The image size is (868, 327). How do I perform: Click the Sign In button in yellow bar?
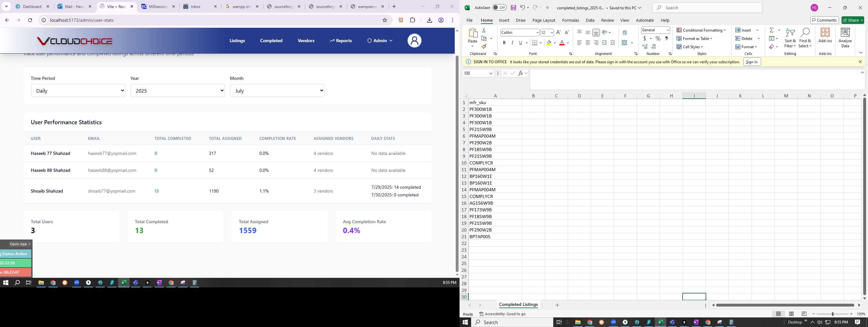pyautogui.click(x=752, y=62)
